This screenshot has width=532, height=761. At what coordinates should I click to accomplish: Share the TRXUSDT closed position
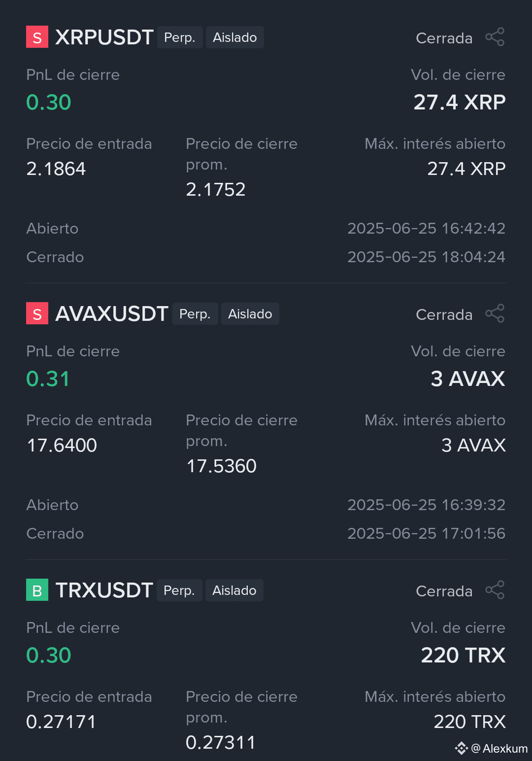pyautogui.click(x=495, y=590)
